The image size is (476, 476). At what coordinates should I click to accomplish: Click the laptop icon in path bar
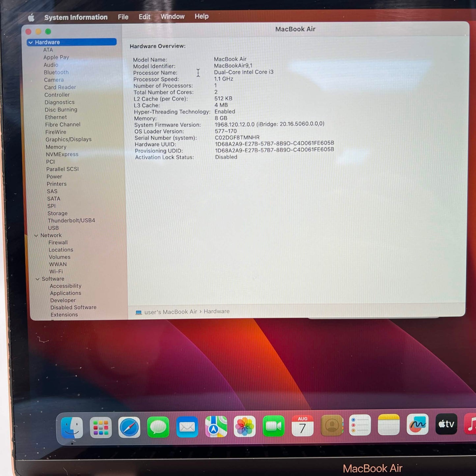pyautogui.click(x=139, y=312)
